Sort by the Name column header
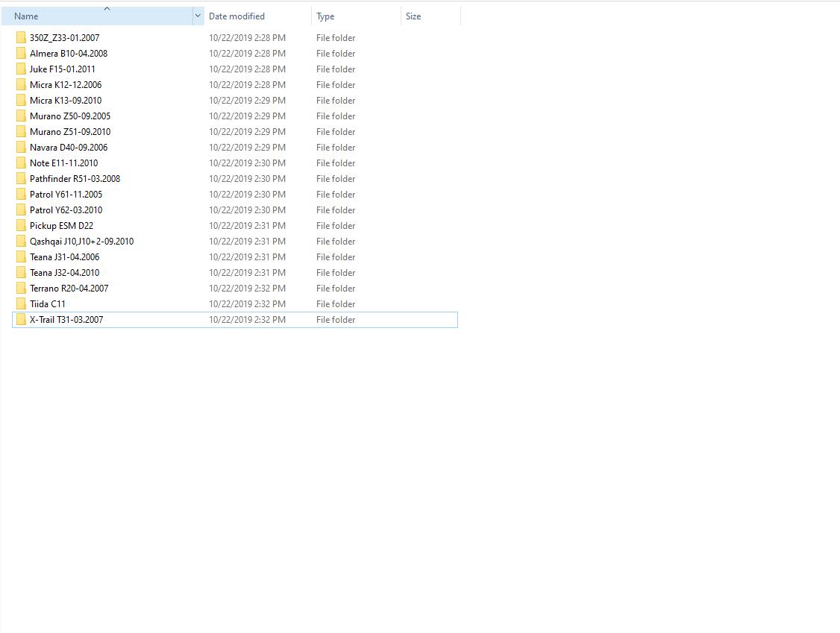This screenshot has height=633, width=840. [x=97, y=16]
